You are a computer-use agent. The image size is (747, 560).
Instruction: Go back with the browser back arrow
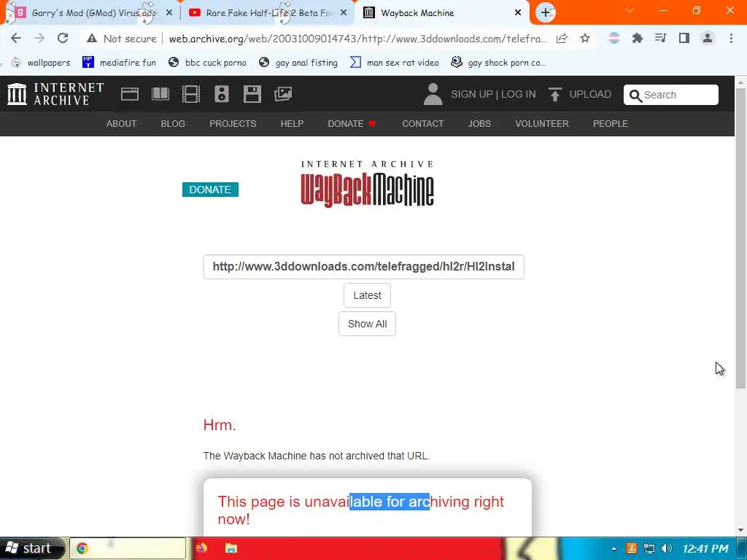[x=16, y=38]
